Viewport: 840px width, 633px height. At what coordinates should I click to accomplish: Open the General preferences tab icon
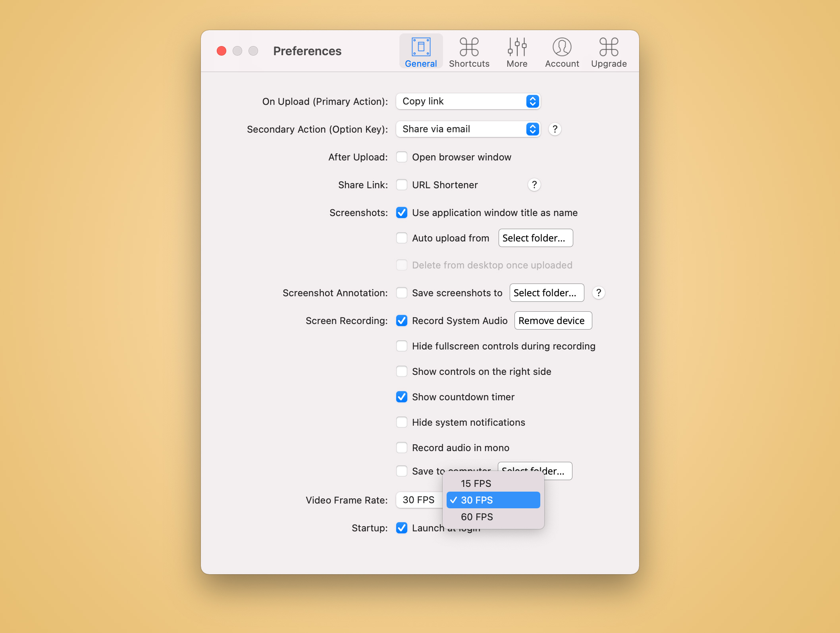tap(421, 47)
